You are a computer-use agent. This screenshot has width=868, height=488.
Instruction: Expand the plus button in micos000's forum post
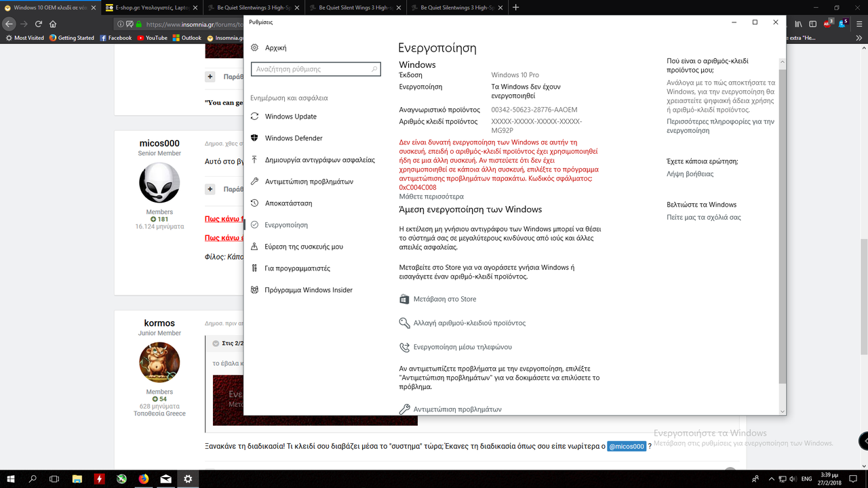click(x=210, y=189)
